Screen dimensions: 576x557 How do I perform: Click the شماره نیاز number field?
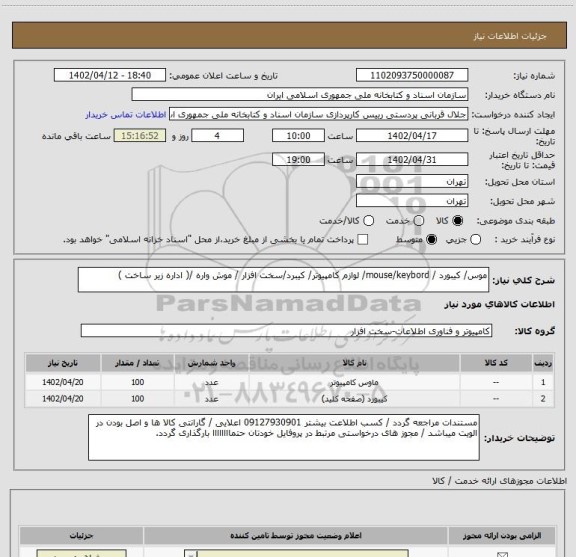click(x=412, y=75)
